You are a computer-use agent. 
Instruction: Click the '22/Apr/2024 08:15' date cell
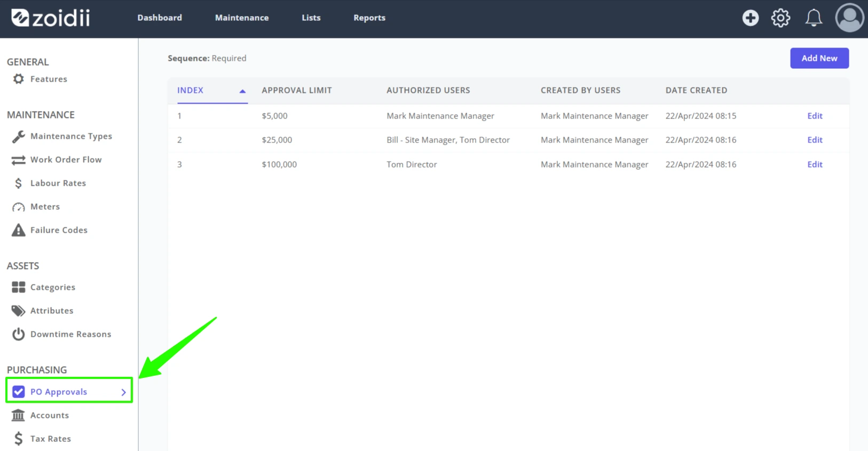[700, 116]
